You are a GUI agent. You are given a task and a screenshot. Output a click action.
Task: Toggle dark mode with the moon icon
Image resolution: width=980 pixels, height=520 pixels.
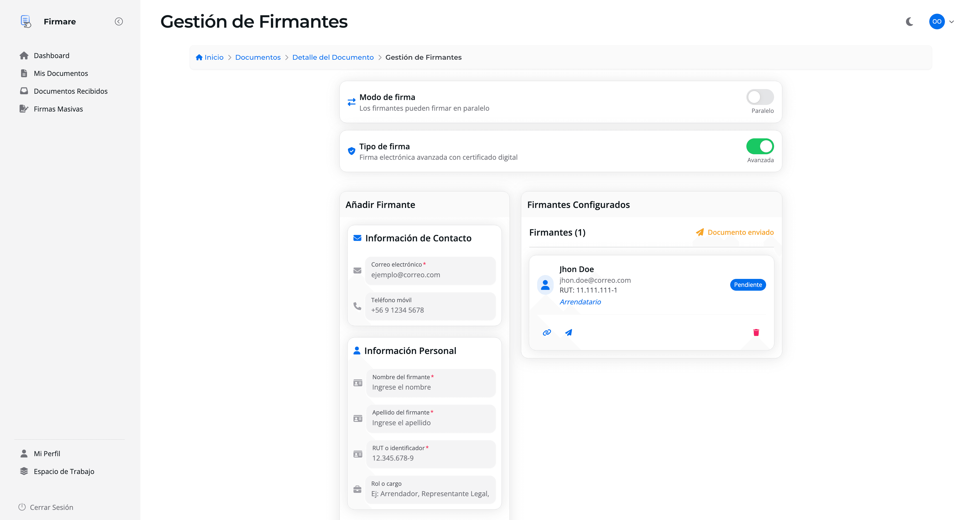coord(910,22)
